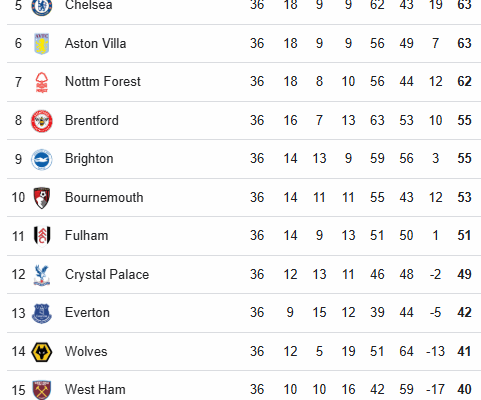Select the Bournemouth team name
Screen dimensions: 481x400
[x=104, y=197]
